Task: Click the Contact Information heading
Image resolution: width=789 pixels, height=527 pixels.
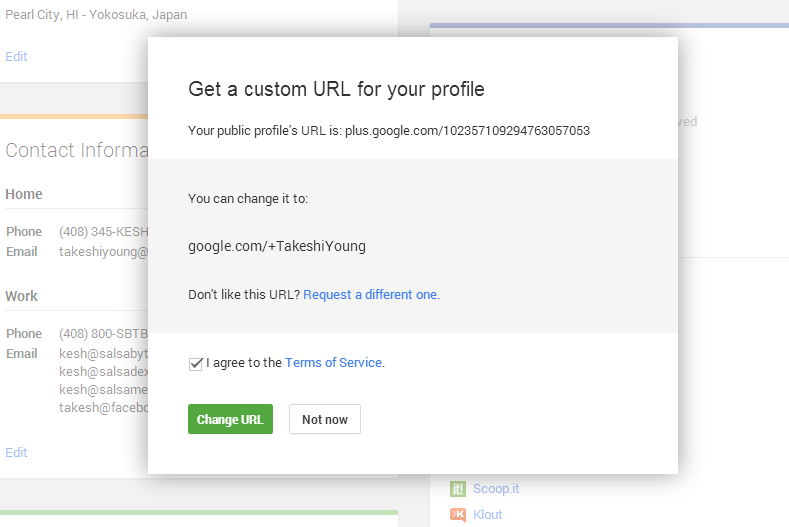Action: [76, 150]
